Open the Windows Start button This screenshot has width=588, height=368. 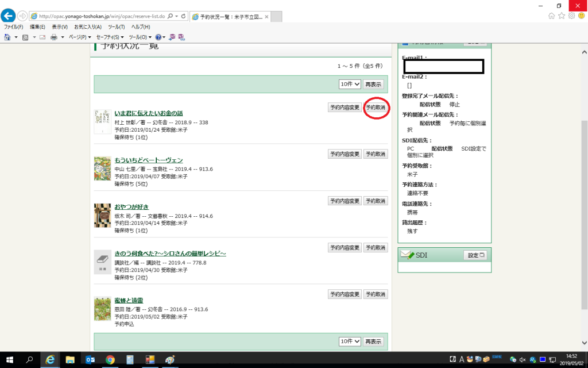point(9,360)
